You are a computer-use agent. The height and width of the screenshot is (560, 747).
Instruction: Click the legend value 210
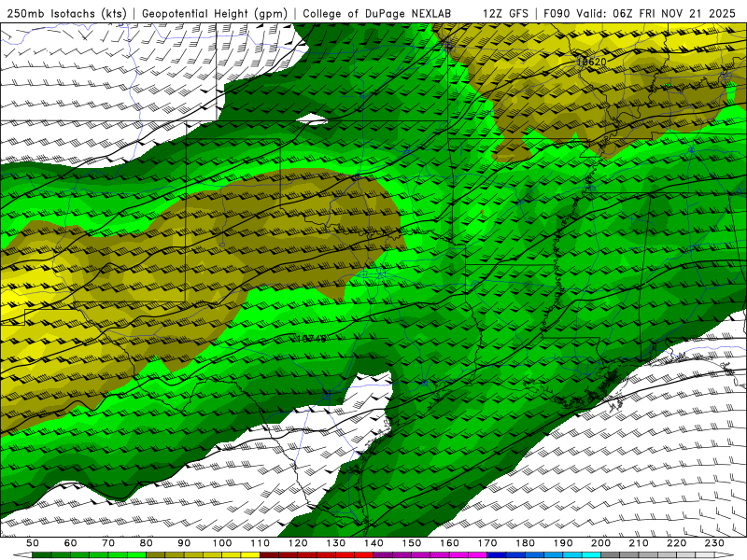[x=639, y=543]
